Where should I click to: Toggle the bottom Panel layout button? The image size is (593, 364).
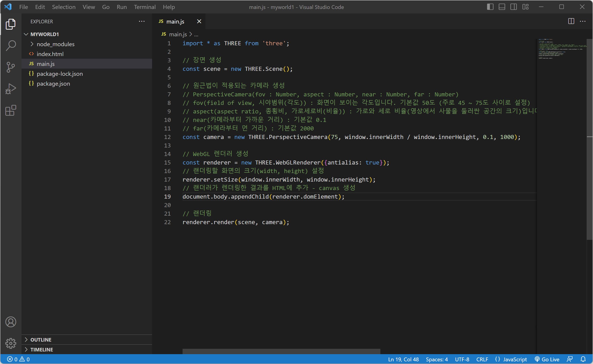(x=502, y=7)
